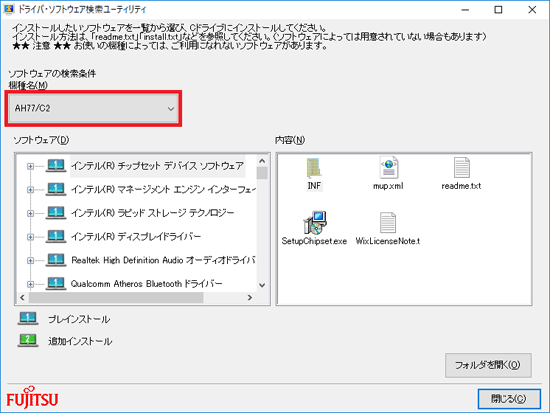Select the Intel Rapid Storage Technology entry
This screenshot has height=413, width=550.
pos(153,213)
